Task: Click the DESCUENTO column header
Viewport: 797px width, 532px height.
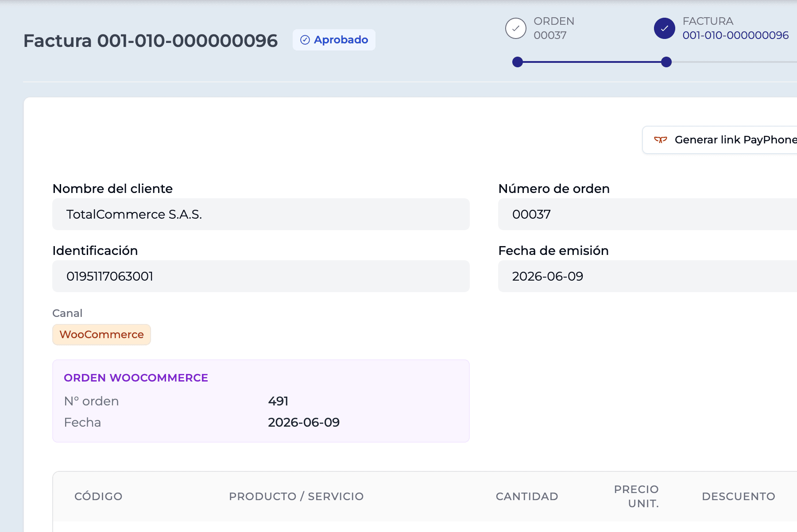Action: coord(739,497)
